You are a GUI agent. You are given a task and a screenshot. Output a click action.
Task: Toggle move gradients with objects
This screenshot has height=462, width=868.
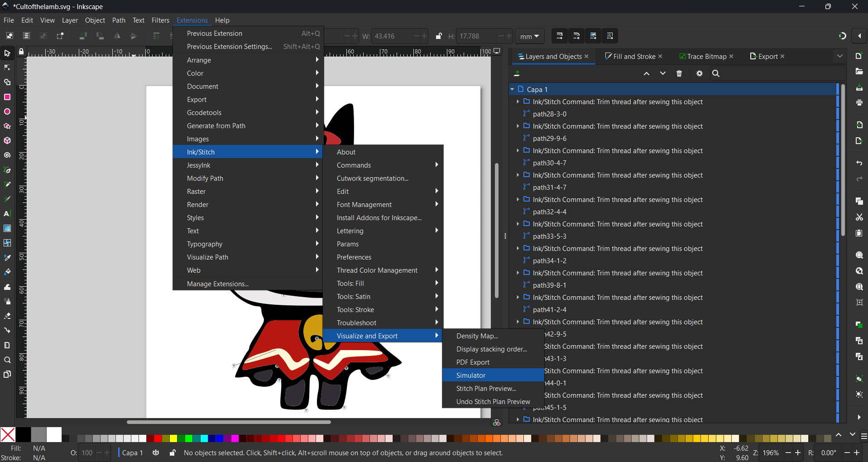coord(593,36)
